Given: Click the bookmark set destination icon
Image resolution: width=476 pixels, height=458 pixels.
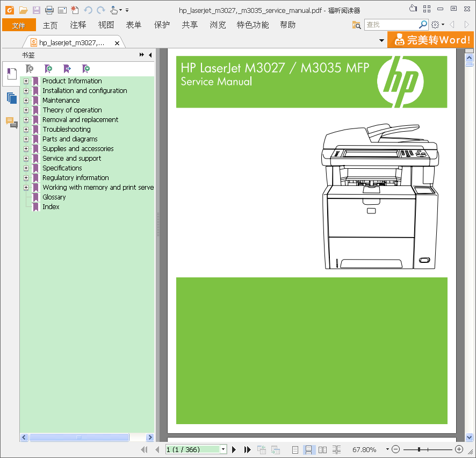Looking at the screenshot, I should click(x=67, y=69).
